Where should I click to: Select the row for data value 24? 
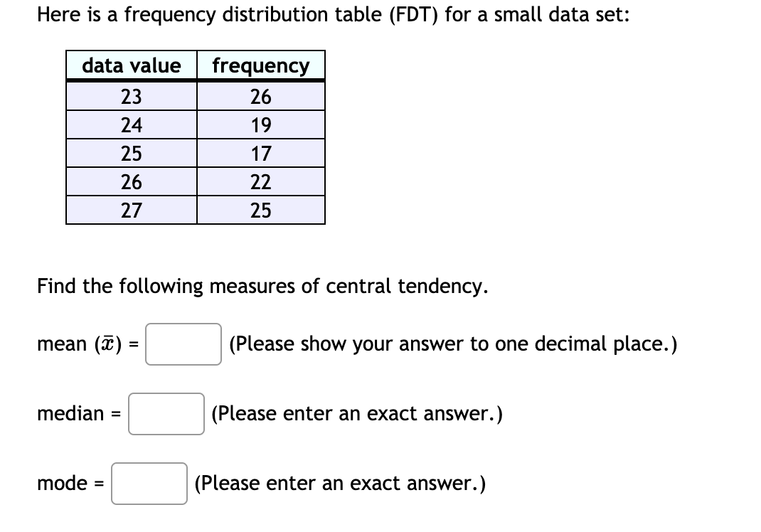pyautogui.click(x=130, y=124)
